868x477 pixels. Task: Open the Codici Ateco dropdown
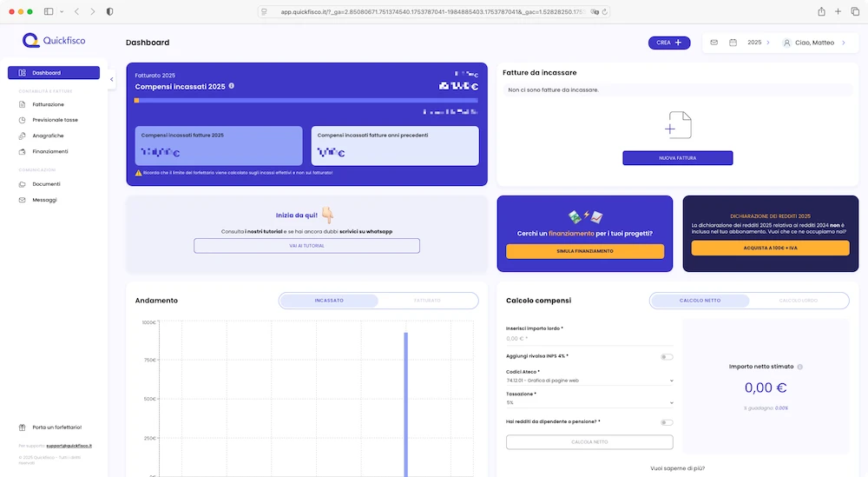589,381
